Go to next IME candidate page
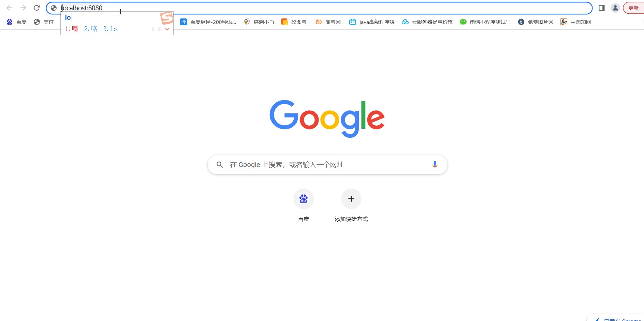The height and width of the screenshot is (321, 644). 159,29
